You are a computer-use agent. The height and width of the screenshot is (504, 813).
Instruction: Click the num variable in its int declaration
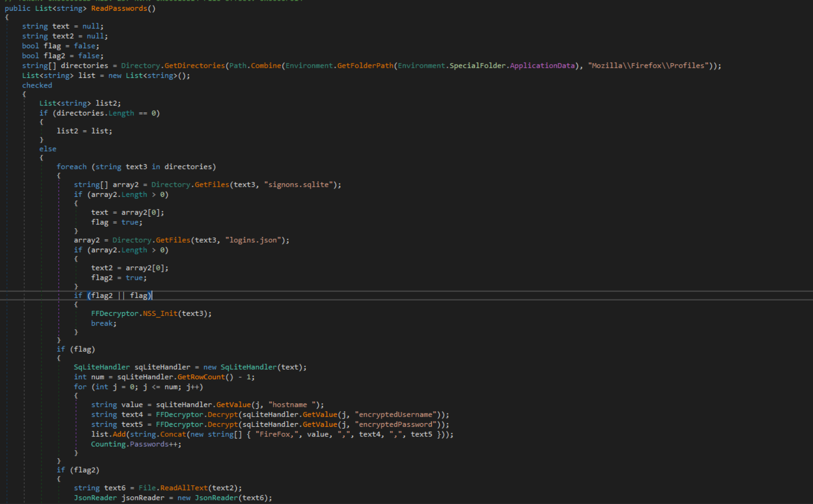coord(98,377)
